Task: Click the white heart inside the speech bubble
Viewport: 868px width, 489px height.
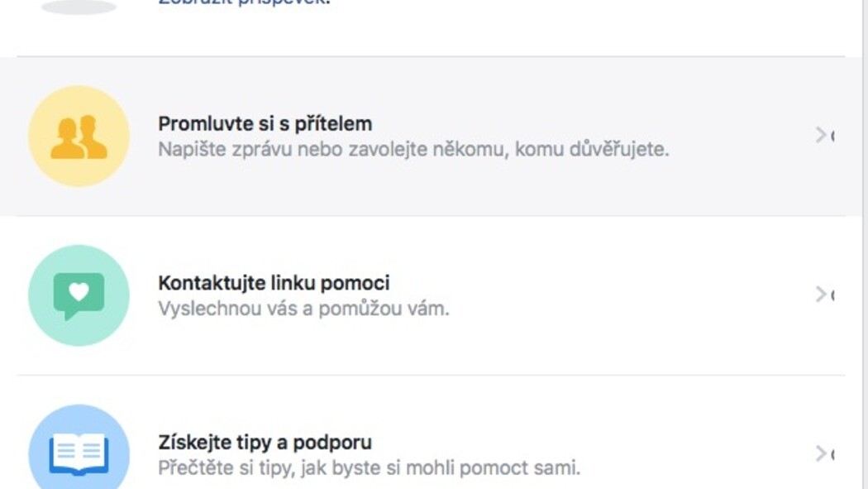Action: click(x=79, y=291)
